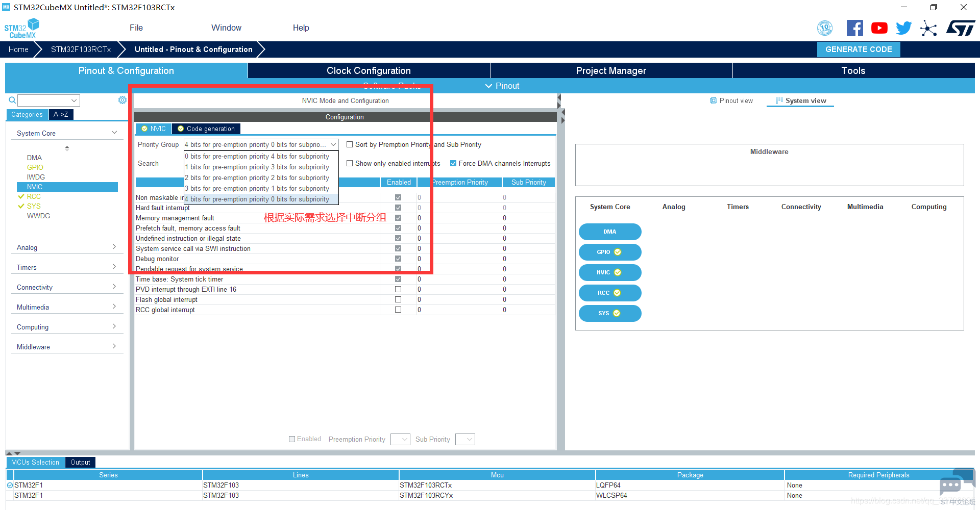Select the Code generation tab
980x510 pixels.
[206, 129]
